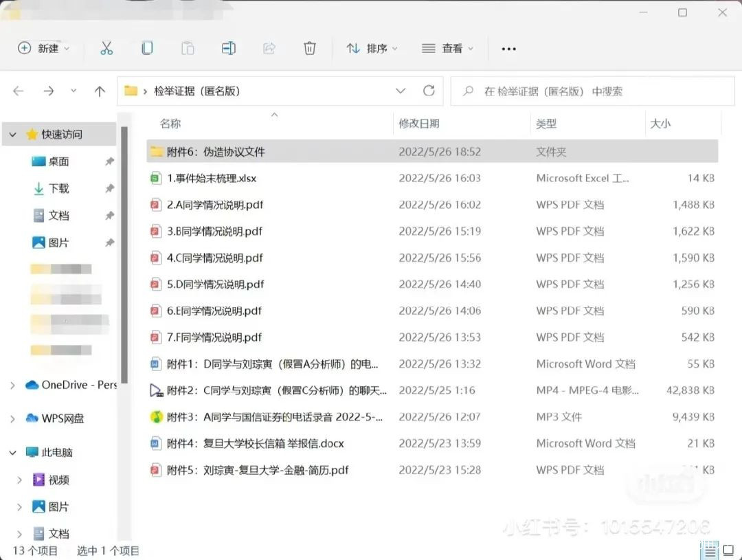Select 附件1 Word document row
742x560 pixels.
432,363
